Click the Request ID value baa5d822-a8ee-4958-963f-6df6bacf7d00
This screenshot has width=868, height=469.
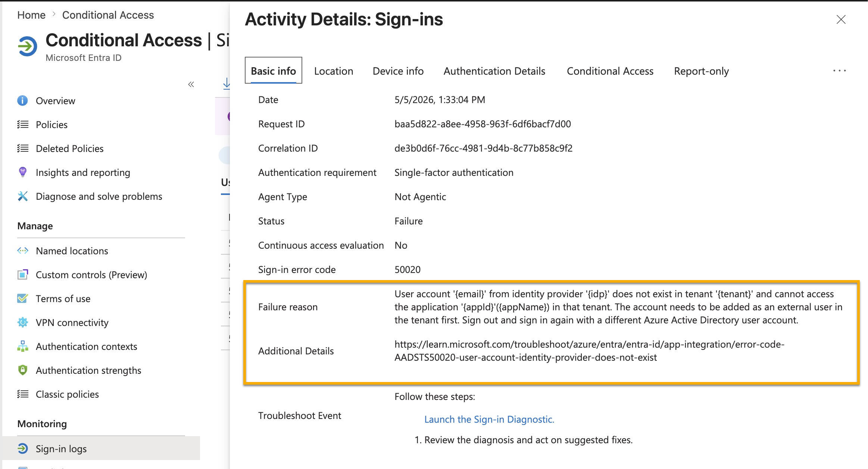tap(483, 124)
